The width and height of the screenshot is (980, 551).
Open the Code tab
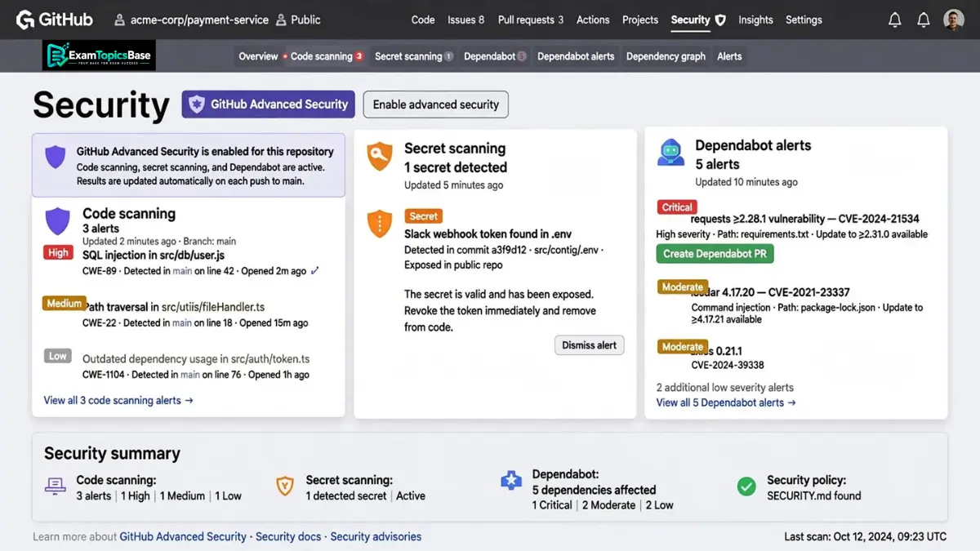click(x=423, y=20)
